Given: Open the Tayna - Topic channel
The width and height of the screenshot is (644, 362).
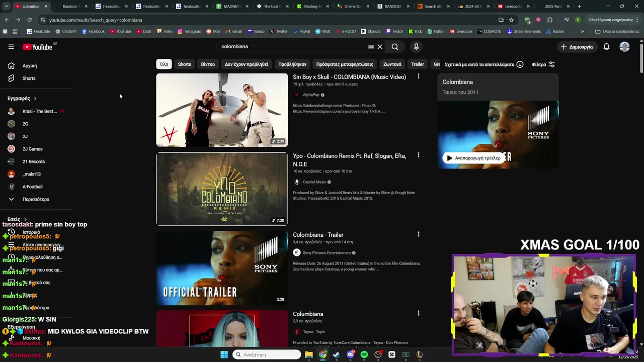Looking at the screenshot, I should point(314,332).
